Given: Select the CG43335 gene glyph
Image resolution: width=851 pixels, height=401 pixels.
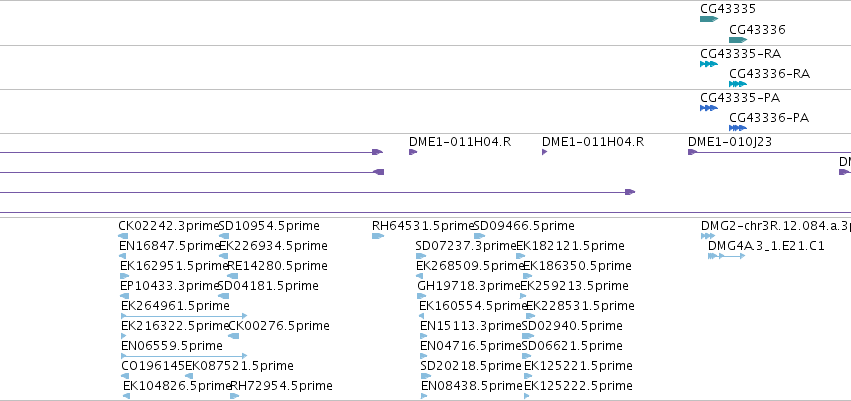Looking at the screenshot, I should (x=709, y=19).
